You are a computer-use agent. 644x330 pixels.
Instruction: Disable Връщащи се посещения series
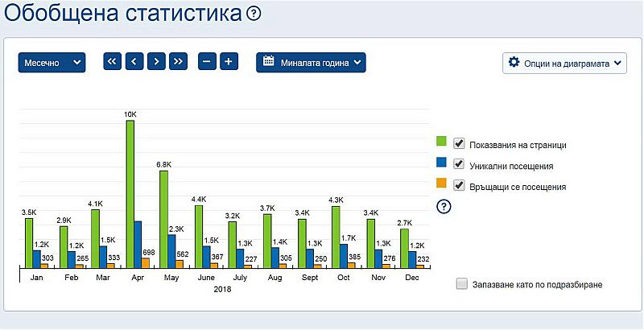[x=460, y=185]
